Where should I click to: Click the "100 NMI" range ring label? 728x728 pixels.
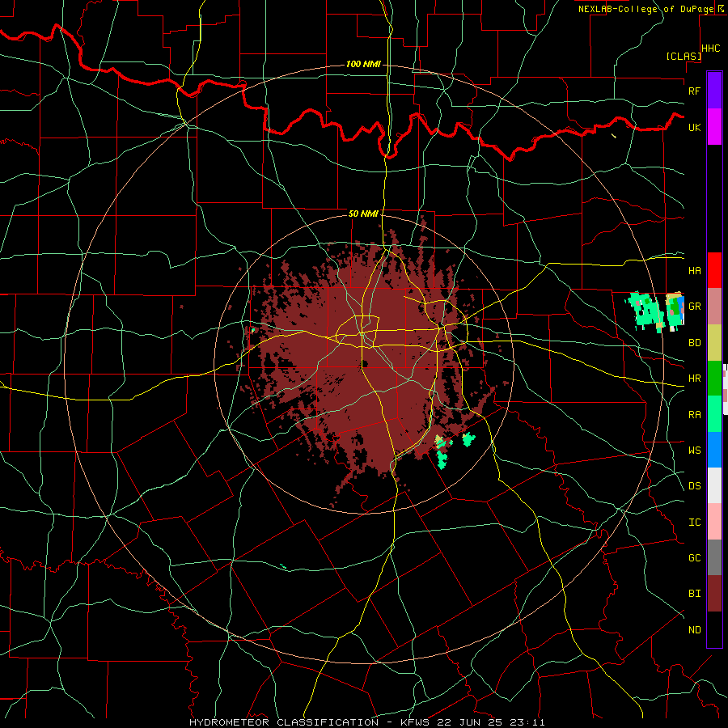[363, 64]
